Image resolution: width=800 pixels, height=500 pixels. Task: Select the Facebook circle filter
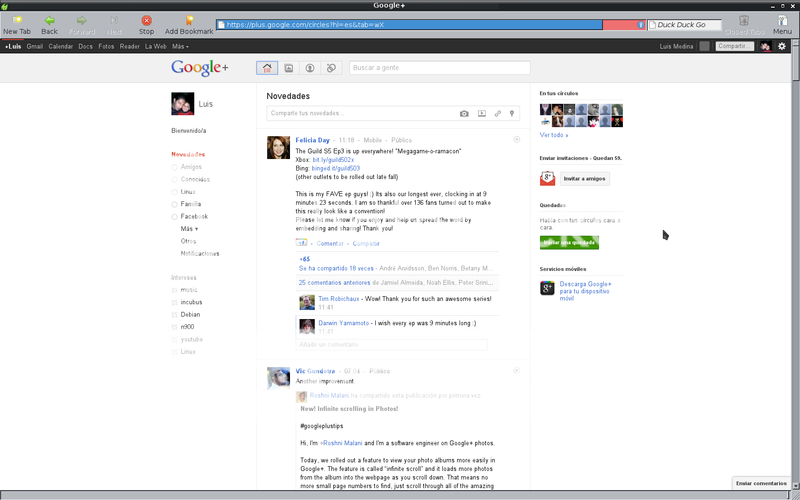click(194, 216)
